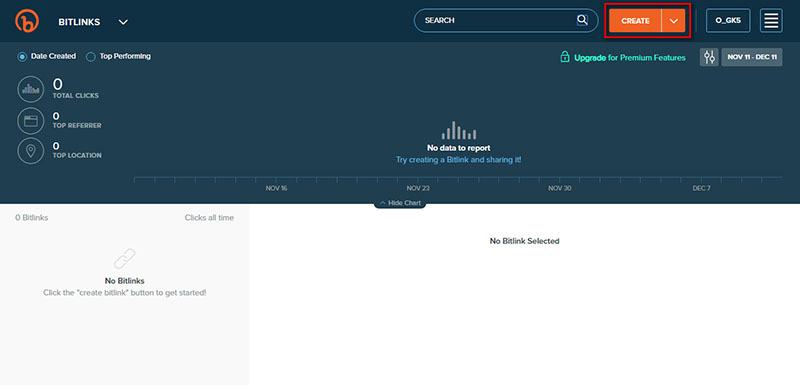
Task: Click the Upgrade for Premium Features link
Action: pyautogui.click(x=630, y=58)
